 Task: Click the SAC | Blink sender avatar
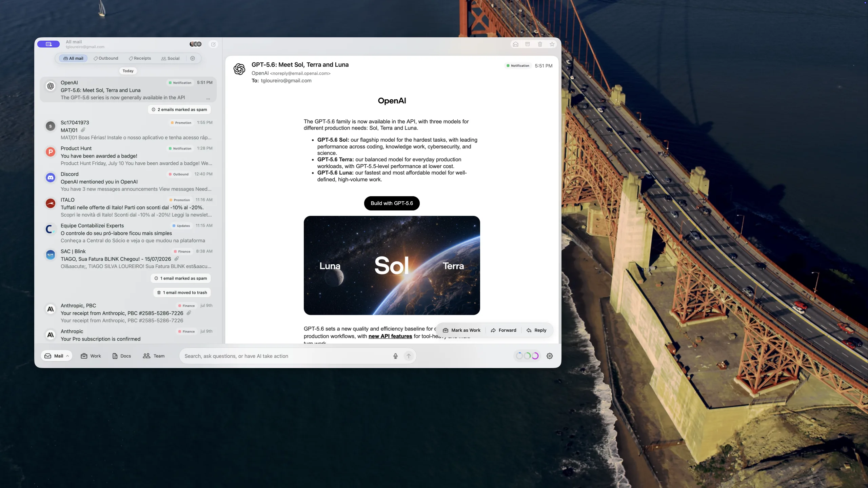pos(51,255)
